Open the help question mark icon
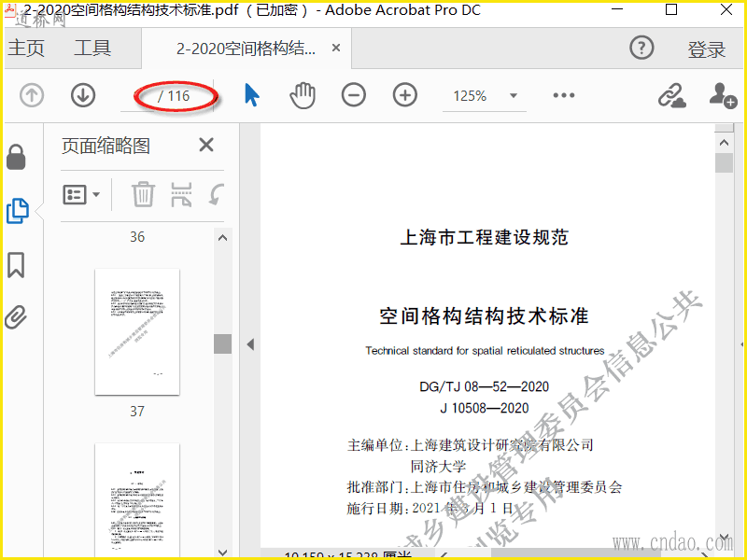This screenshot has width=747, height=560. (641, 48)
